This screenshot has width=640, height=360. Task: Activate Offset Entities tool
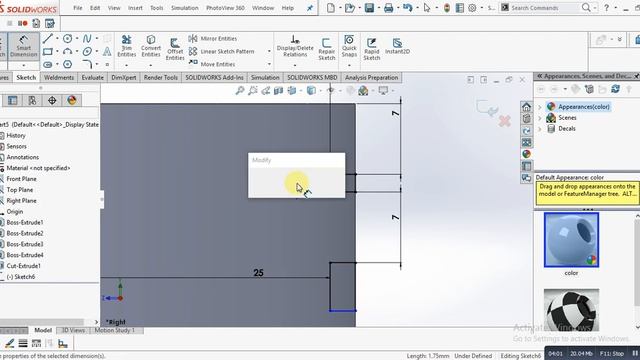[175, 49]
